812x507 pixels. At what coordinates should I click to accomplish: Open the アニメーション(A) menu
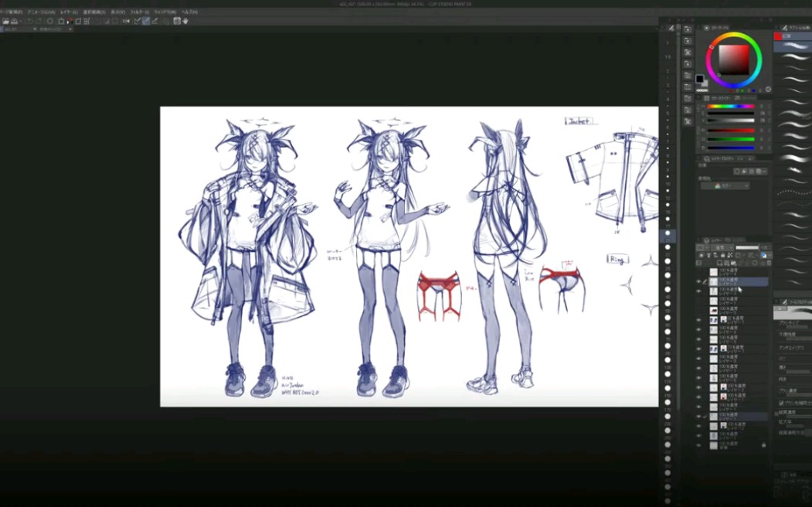click(42, 12)
